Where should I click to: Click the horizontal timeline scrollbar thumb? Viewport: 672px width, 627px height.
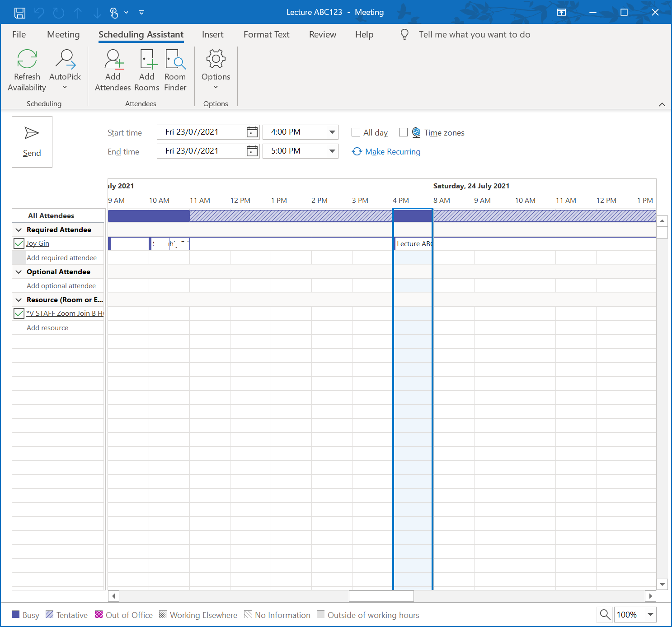point(381,596)
